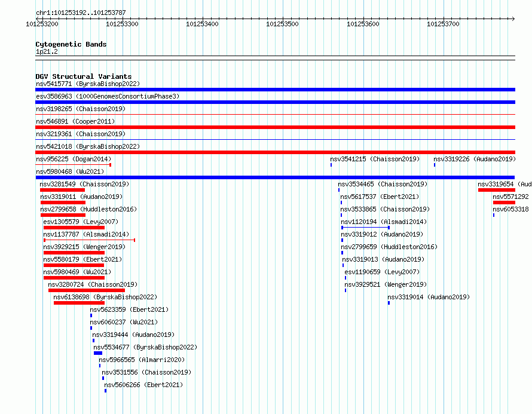
Task: Open nsv1120194 (Alsmadi2014) variant
Action: click(384, 222)
